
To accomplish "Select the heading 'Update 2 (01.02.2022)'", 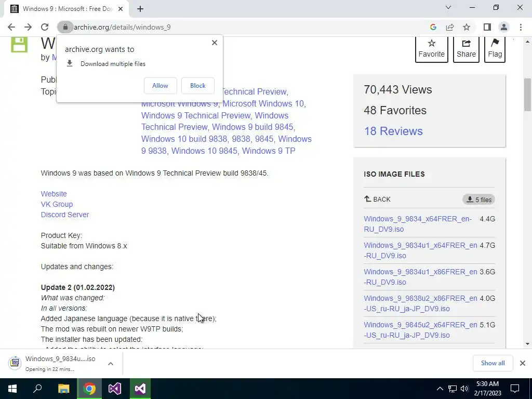I will (x=78, y=287).
